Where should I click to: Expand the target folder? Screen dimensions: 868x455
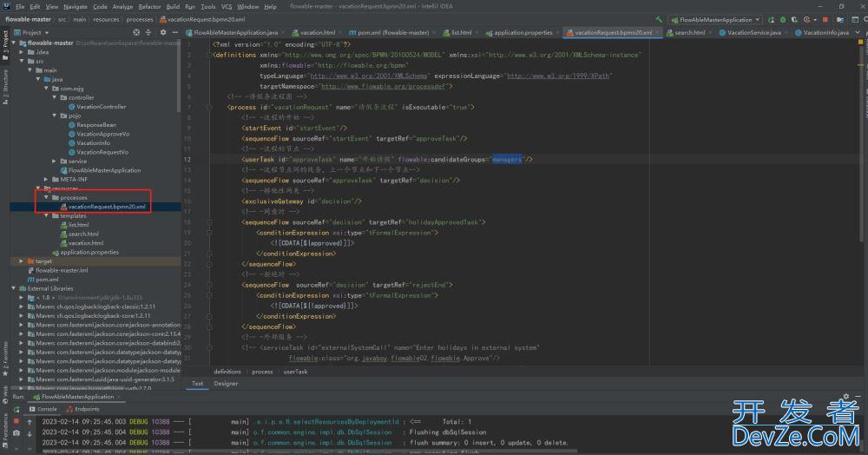click(22, 261)
